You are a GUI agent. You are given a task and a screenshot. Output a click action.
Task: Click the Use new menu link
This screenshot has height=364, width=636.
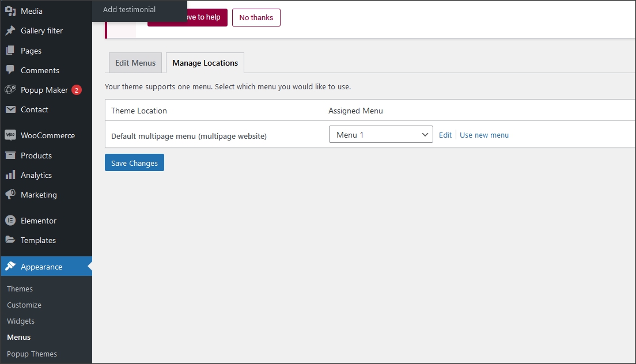click(x=484, y=135)
